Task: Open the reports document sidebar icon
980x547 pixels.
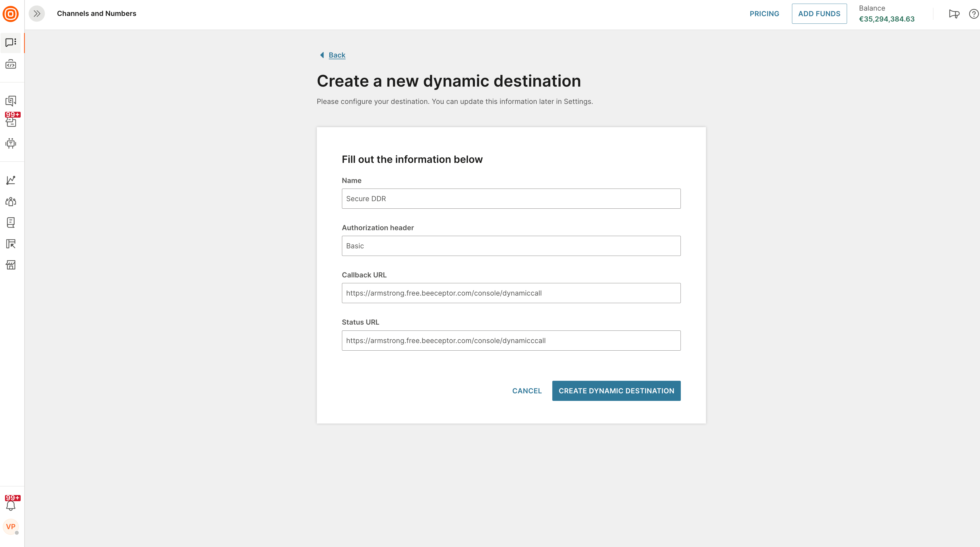Action: [11, 223]
